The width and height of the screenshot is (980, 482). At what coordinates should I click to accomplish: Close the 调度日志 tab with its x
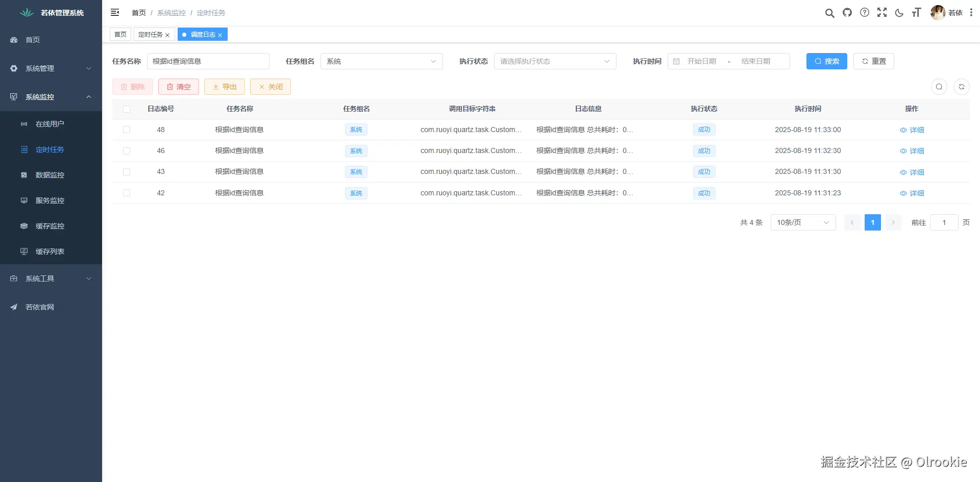220,35
